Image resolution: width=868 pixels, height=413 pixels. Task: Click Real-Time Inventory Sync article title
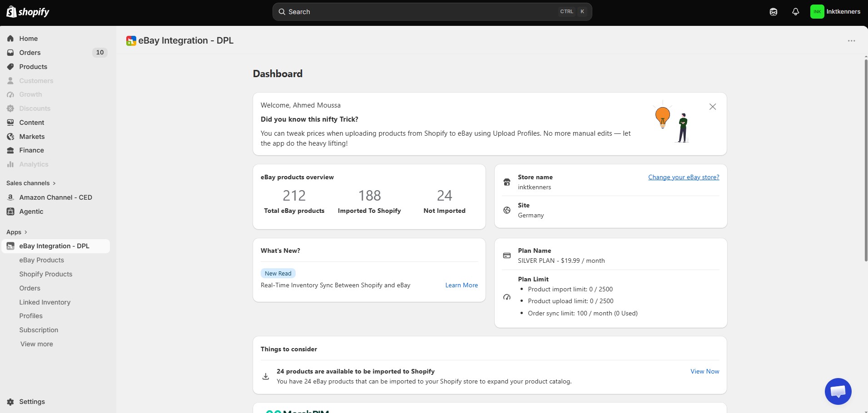[x=336, y=285]
